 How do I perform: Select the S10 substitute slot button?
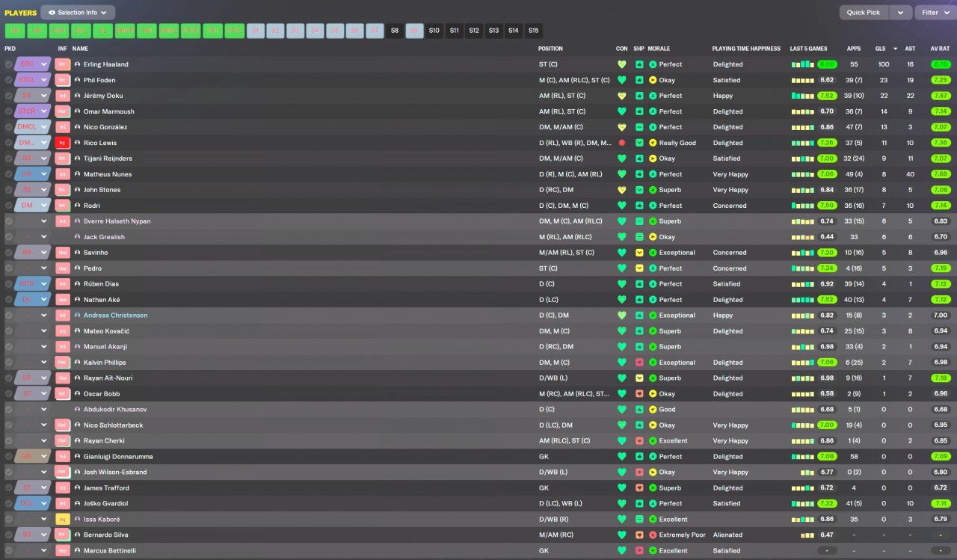tap(434, 31)
